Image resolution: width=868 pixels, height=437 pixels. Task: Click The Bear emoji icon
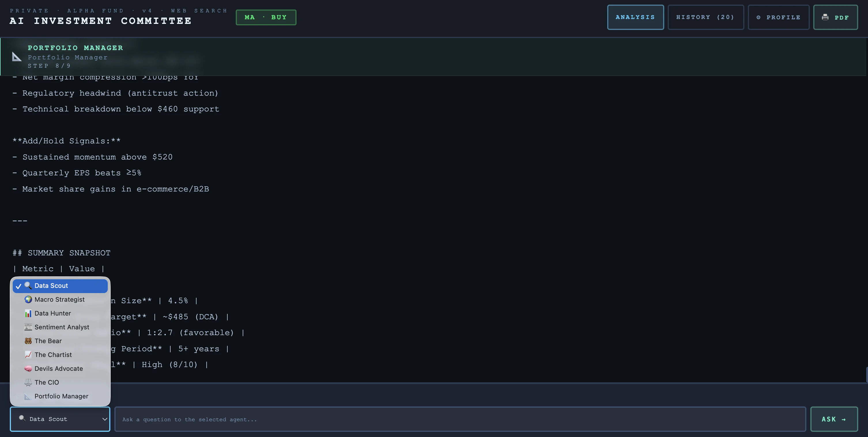click(x=28, y=341)
